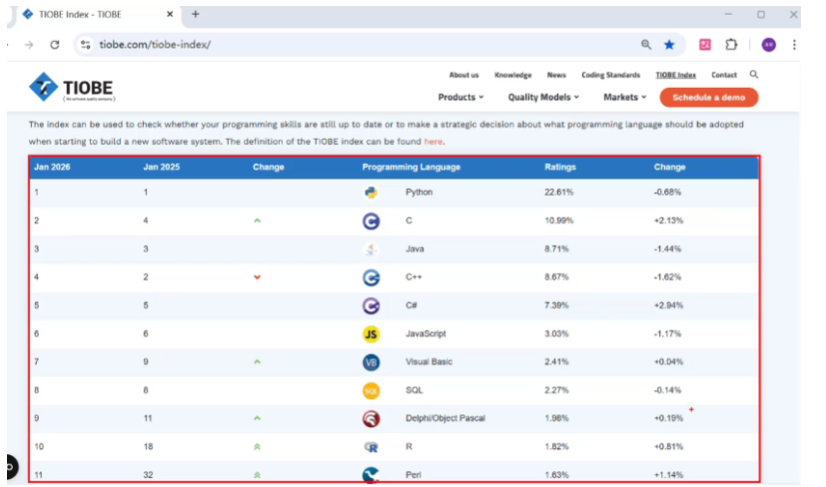Expand the Products dropdown menu
This screenshot has width=826, height=487.
[460, 97]
